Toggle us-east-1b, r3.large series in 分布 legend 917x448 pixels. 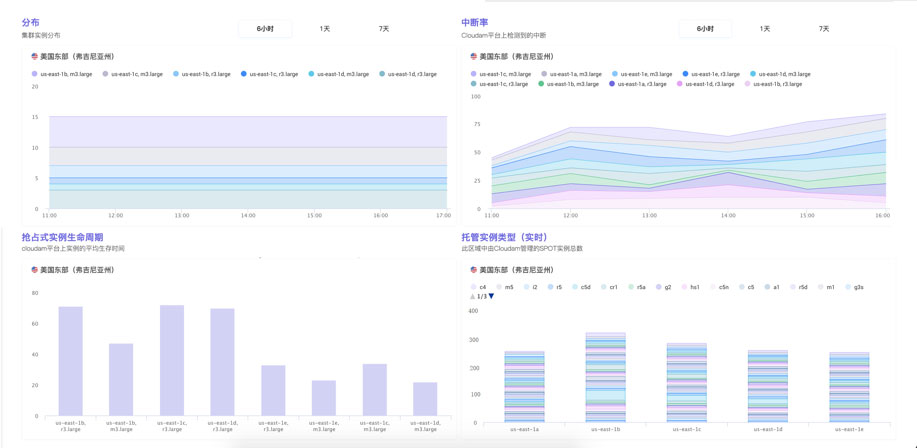click(202, 74)
